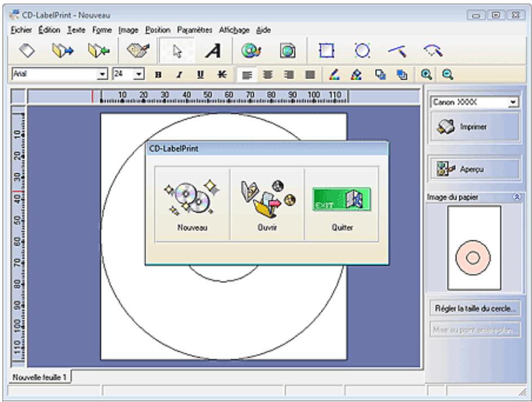Viewport: 532px width, 402px height.
Task: Select the circle shape tool
Action: coord(362,51)
